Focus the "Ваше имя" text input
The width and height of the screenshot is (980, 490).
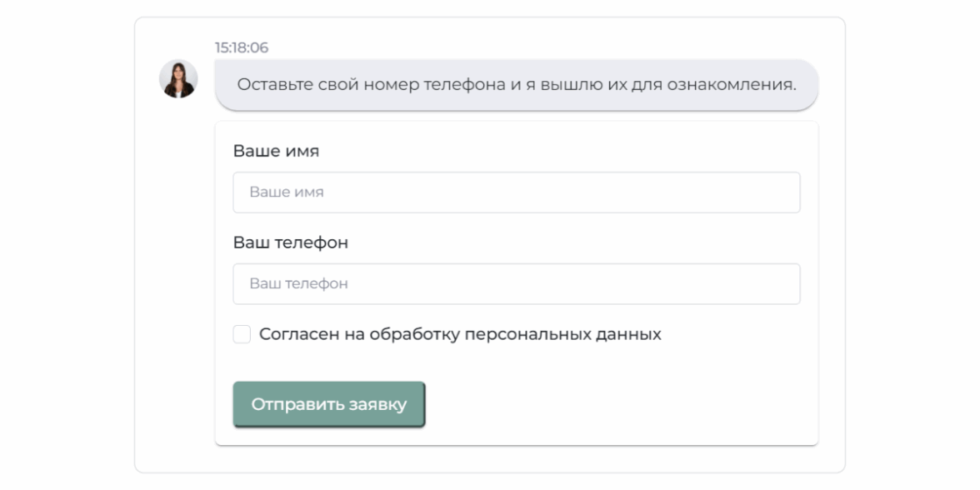click(x=516, y=192)
